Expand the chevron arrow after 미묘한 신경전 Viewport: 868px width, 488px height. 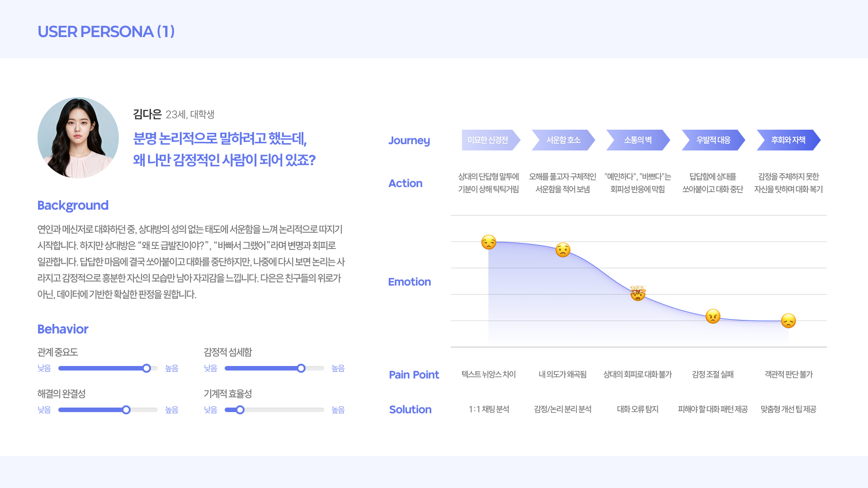tap(519, 140)
